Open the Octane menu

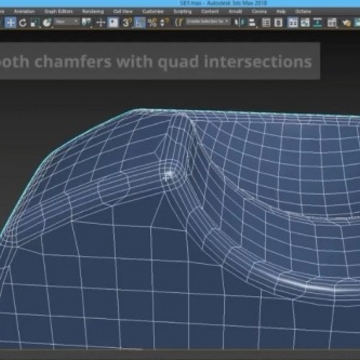[303, 11]
